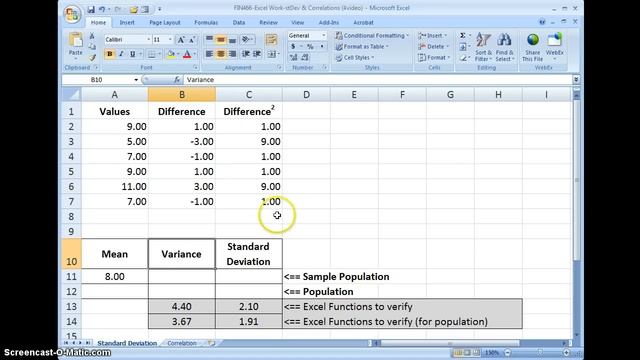
Task: Click the Percent Style icon
Action: pos(310,47)
